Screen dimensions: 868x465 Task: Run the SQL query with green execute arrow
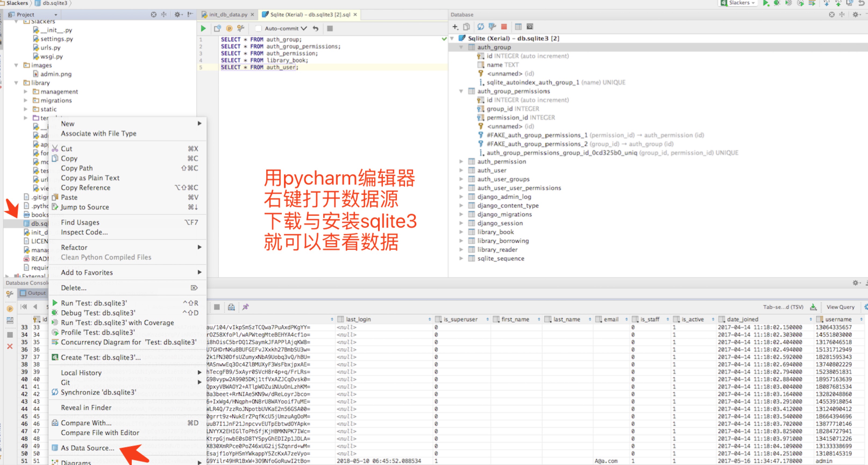[x=203, y=28]
